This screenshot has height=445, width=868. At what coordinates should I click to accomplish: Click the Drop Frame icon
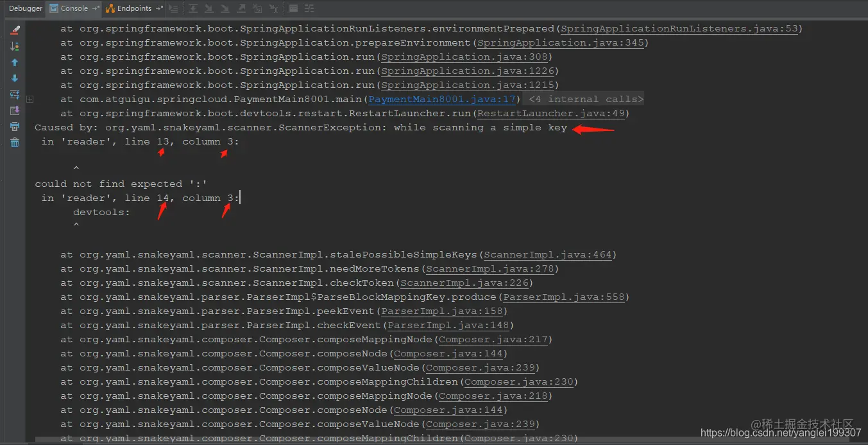click(257, 8)
